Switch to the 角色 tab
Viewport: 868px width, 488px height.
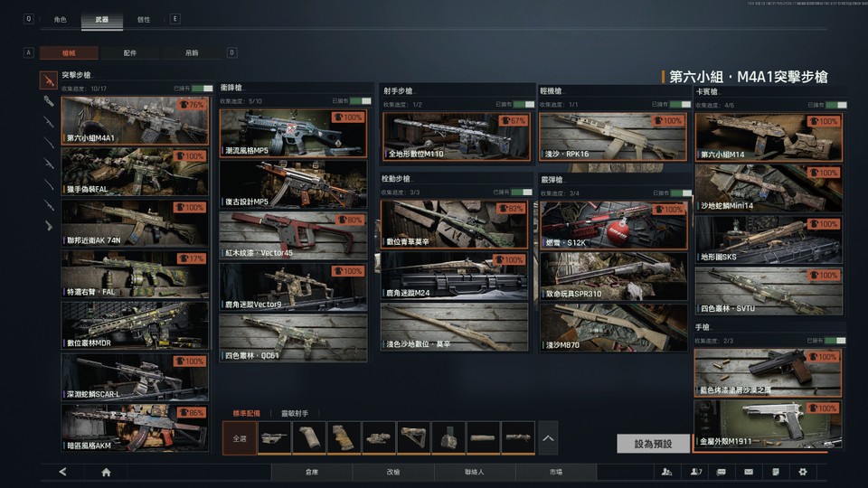point(60,19)
